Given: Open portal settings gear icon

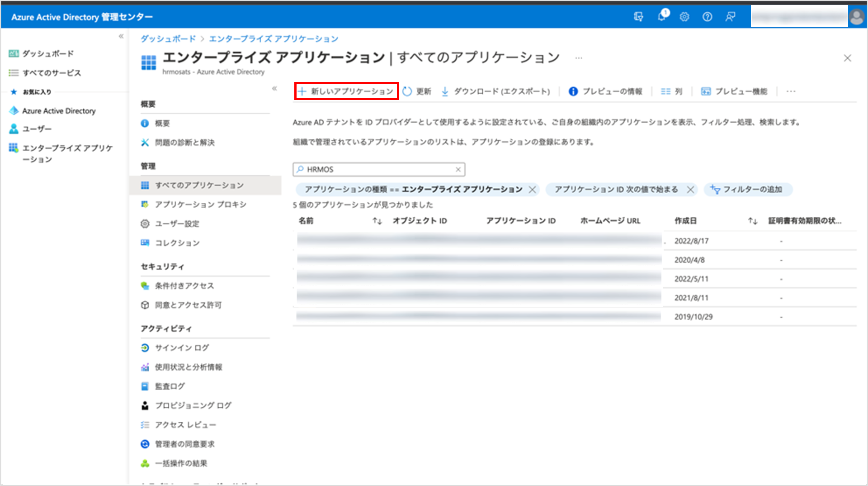Looking at the screenshot, I should [x=684, y=17].
